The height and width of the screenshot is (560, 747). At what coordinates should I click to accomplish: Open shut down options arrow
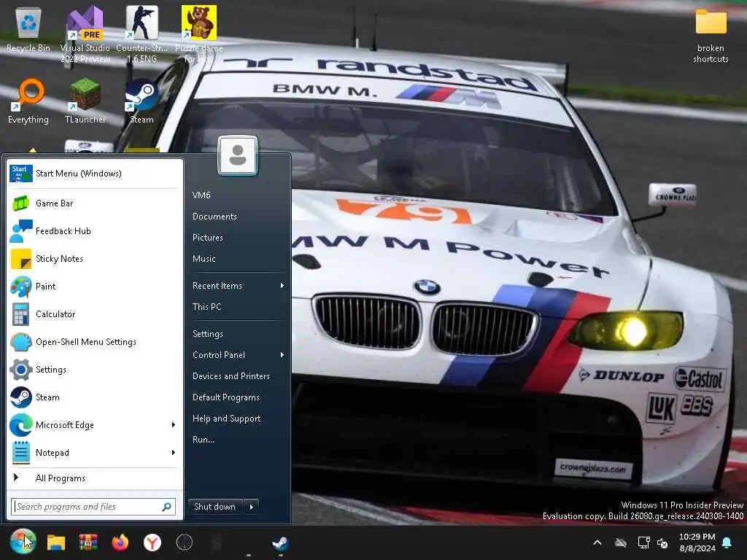pos(252,507)
